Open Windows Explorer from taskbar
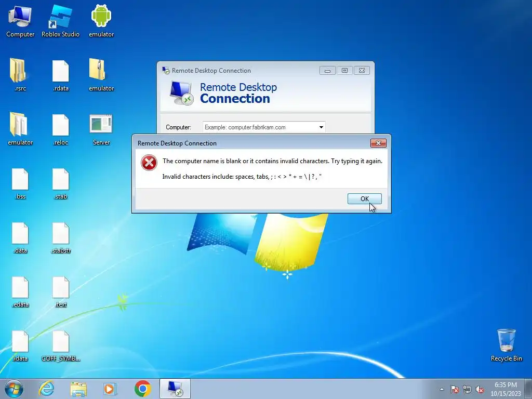532x399 pixels. [x=78, y=389]
